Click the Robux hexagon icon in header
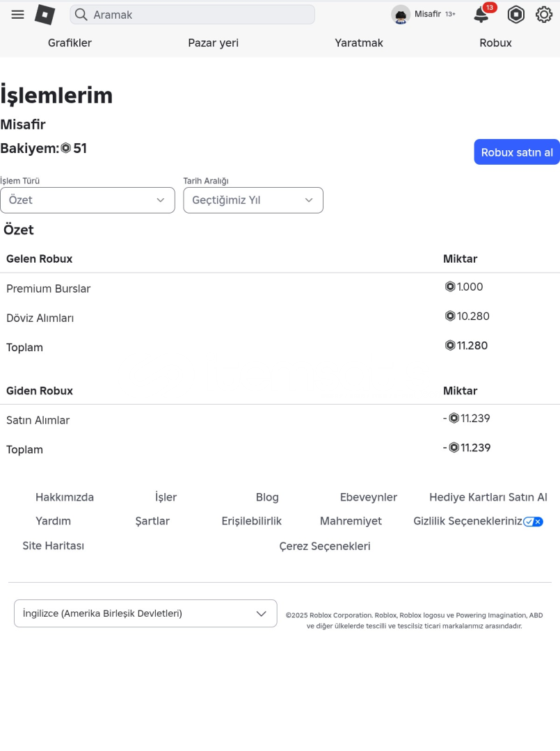The image size is (560, 751). [515, 15]
